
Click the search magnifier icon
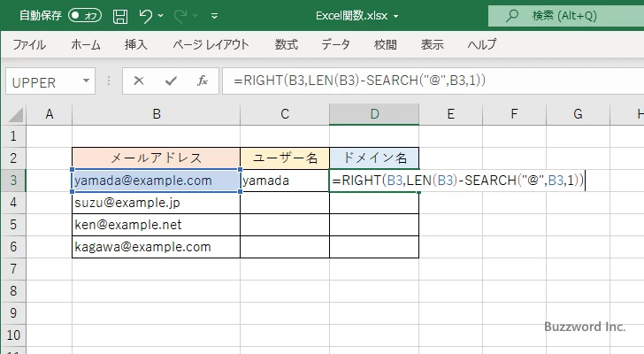click(x=511, y=16)
